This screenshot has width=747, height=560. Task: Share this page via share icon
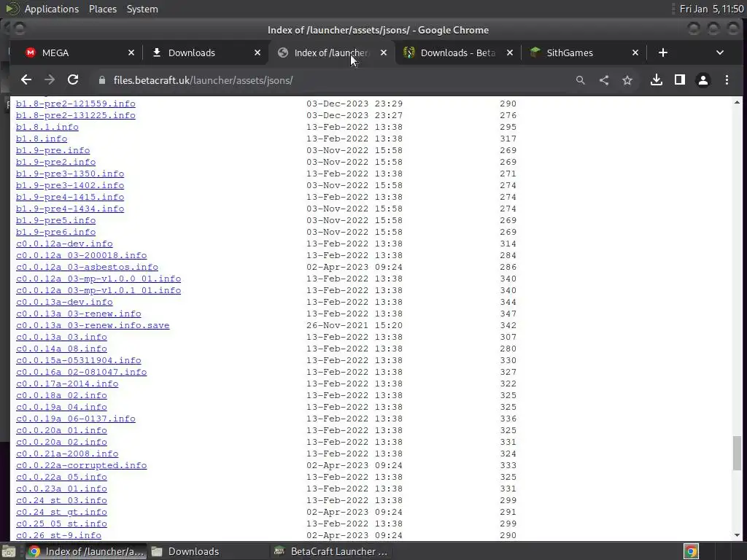(x=604, y=80)
